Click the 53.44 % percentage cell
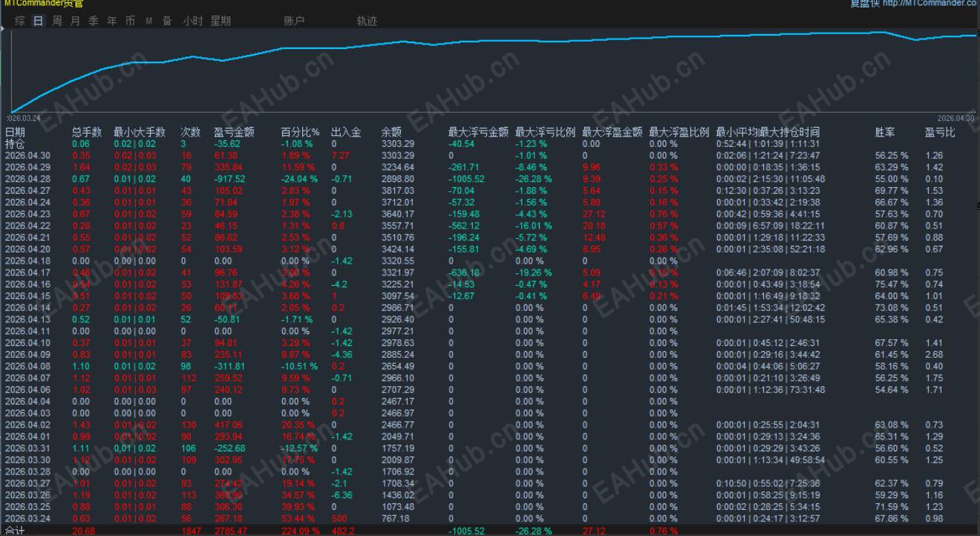This screenshot has height=536, width=980. 298,518
